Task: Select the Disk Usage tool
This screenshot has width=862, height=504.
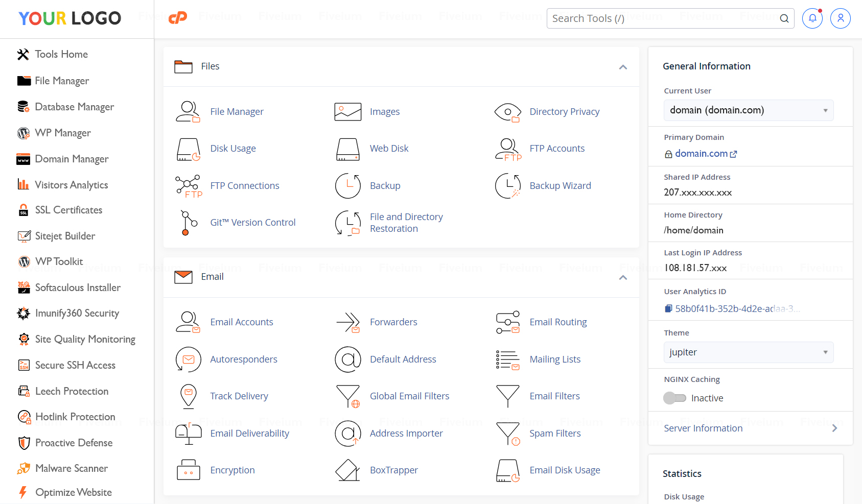Action: (x=233, y=148)
